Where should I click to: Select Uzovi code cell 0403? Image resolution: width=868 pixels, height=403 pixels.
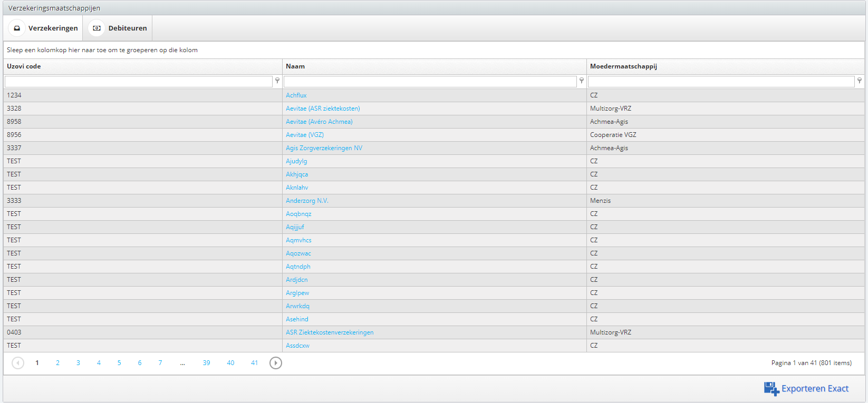click(x=142, y=332)
